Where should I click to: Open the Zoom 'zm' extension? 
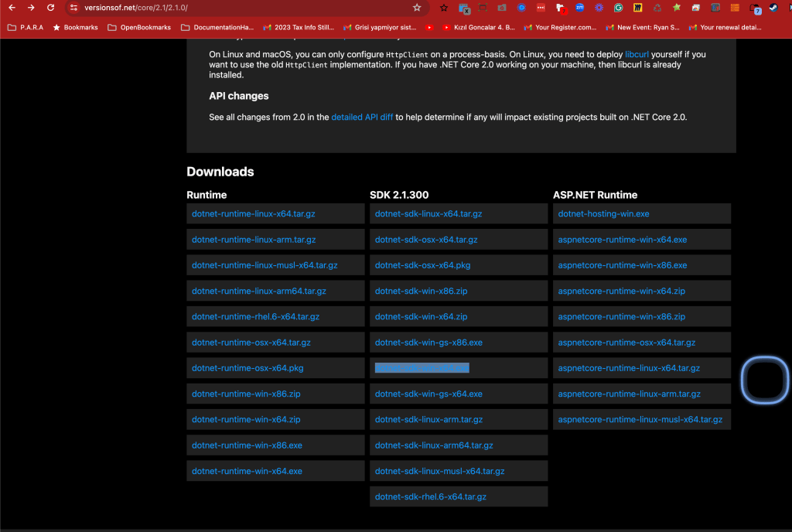579,8
